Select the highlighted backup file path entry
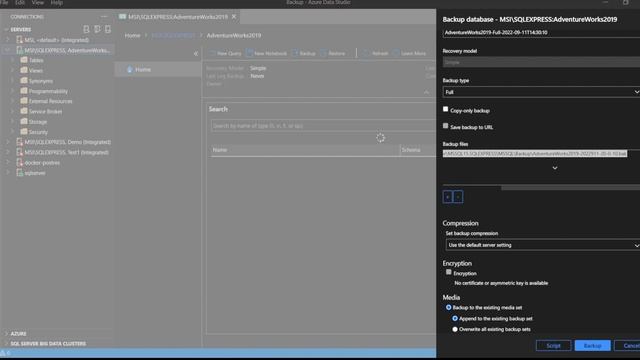 [535, 153]
